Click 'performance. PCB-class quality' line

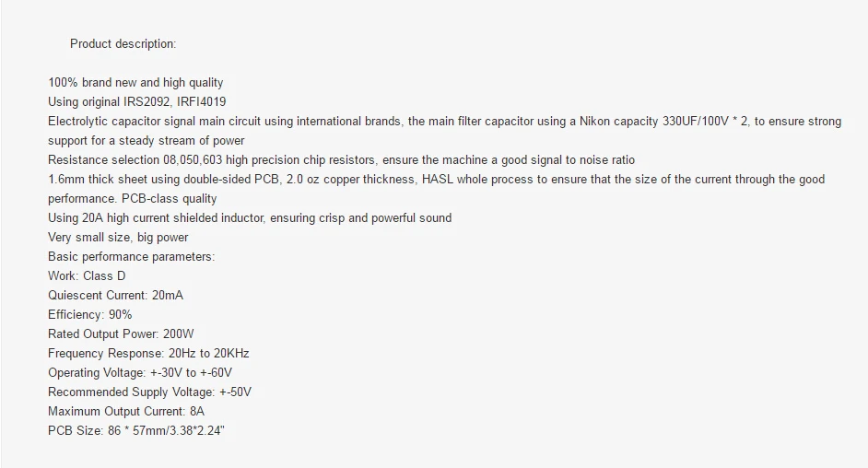(133, 199)
